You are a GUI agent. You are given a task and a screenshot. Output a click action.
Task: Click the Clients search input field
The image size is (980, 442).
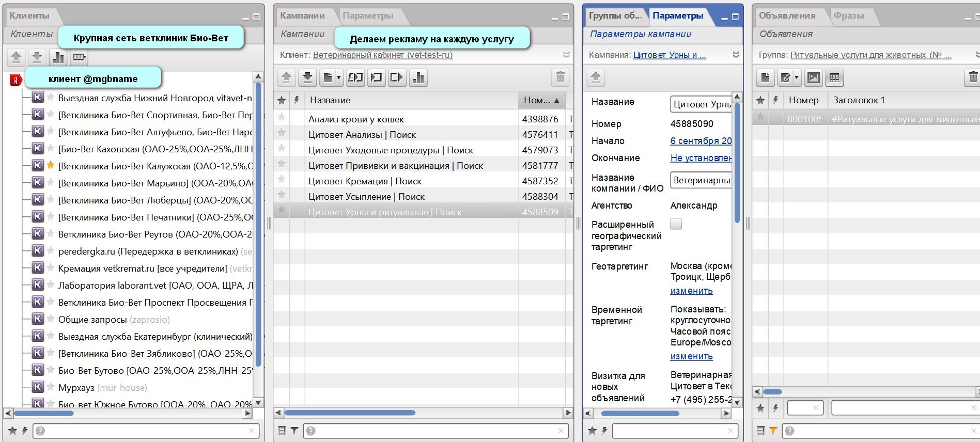[145, 431]
